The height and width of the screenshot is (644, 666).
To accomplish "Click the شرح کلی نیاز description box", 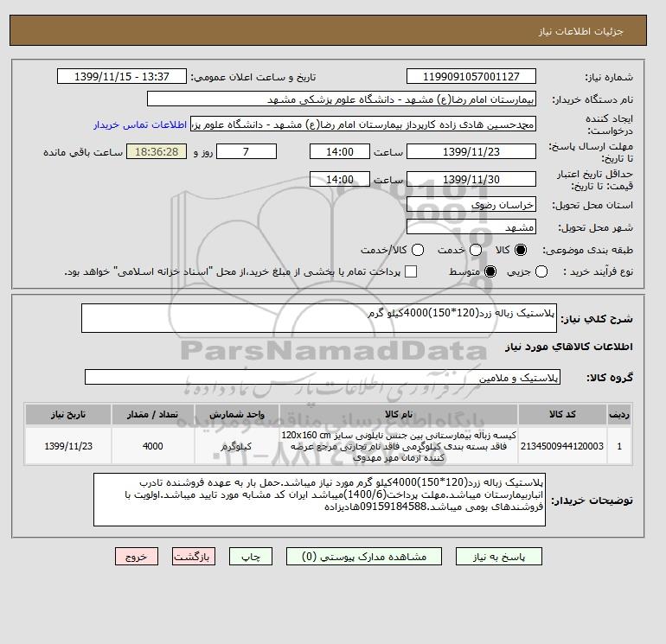I will [x=319, y=318].
